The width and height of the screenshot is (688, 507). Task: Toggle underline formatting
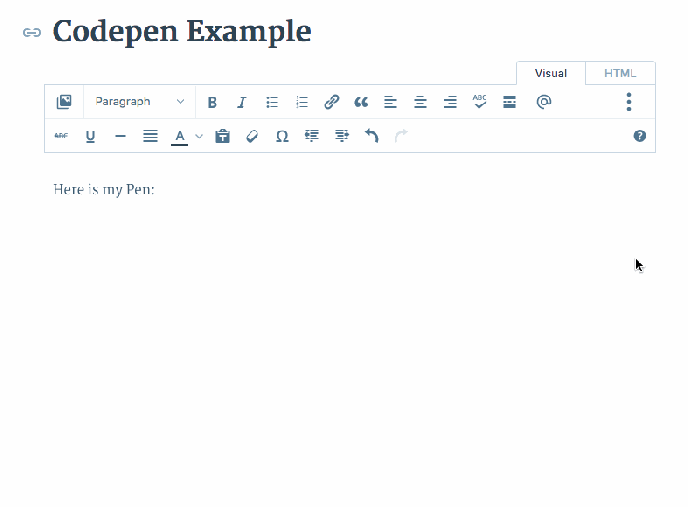tap(90, 136)
